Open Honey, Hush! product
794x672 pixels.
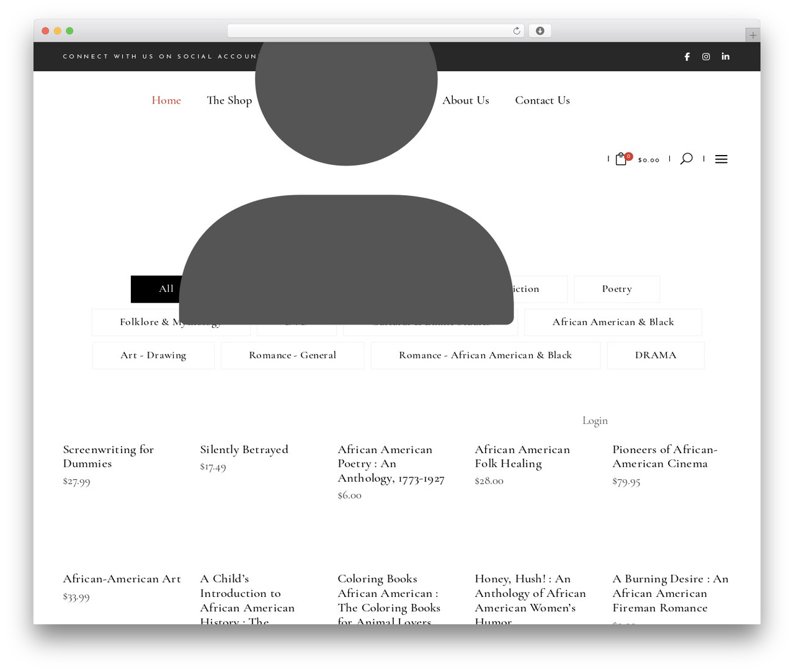[x=530, y=598]
